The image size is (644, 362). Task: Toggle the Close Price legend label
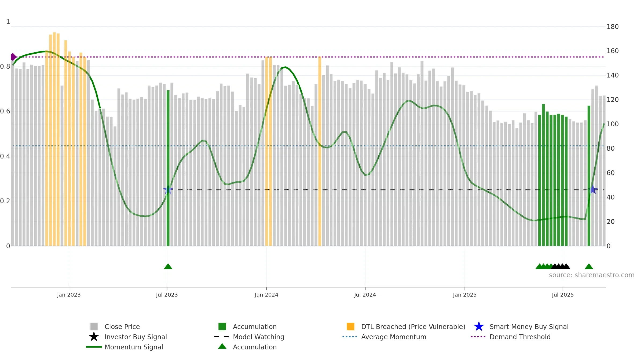coord(122,327)
